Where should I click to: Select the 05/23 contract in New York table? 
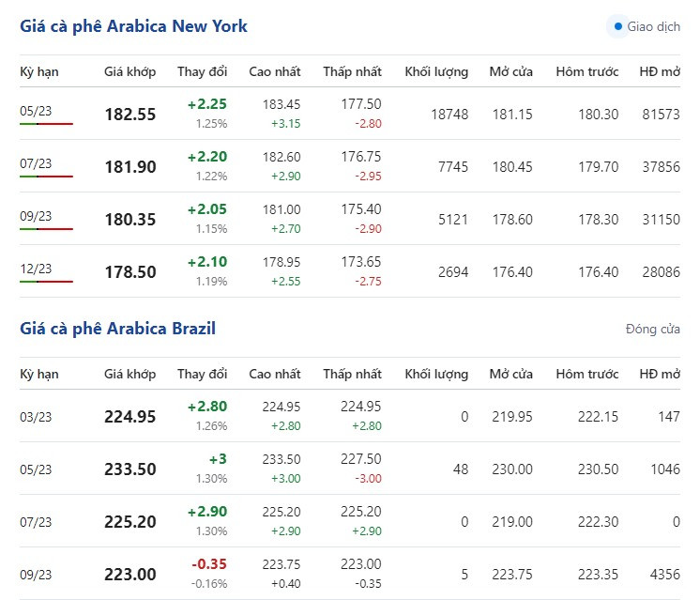(36, 112)
